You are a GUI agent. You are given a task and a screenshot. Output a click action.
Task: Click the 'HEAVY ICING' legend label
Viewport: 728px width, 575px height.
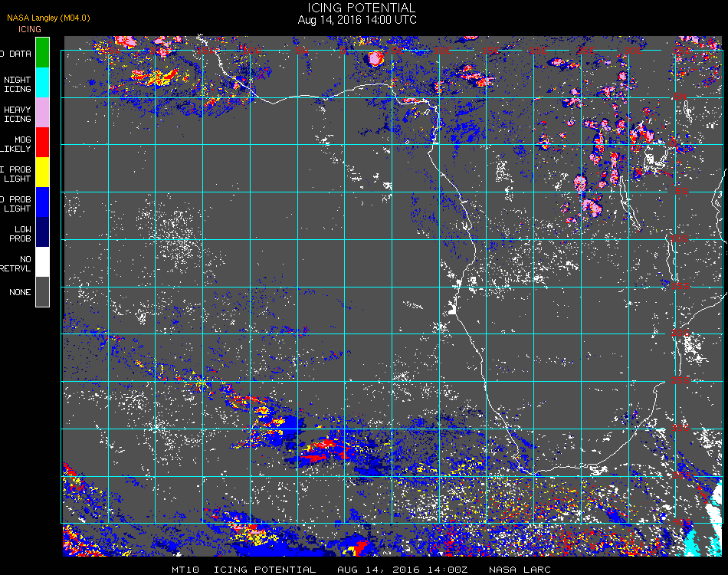pyautogui.click(x=17, y=114)
